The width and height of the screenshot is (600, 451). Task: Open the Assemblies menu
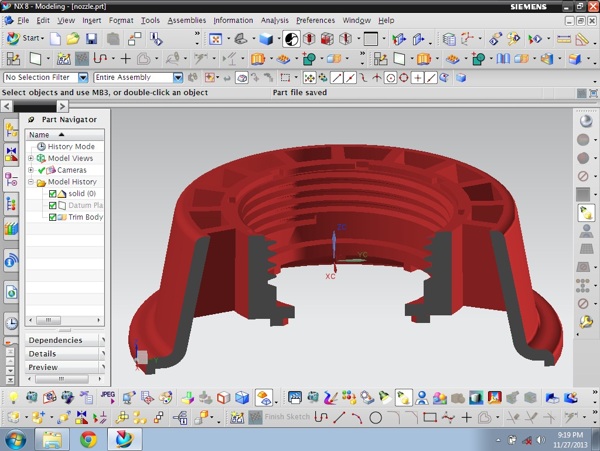click(x=187, y=20)
